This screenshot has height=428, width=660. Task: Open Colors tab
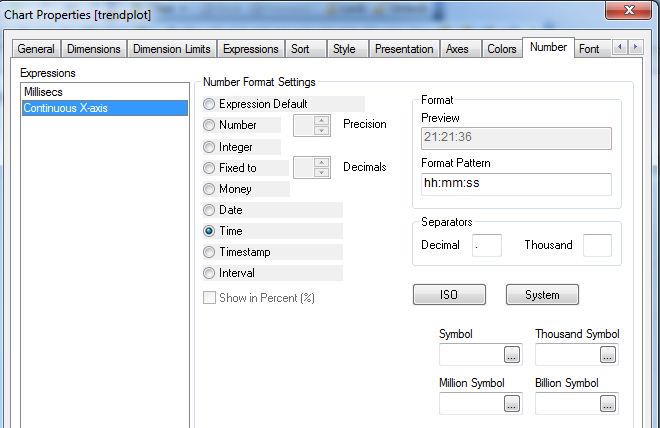tap(502, 49)
